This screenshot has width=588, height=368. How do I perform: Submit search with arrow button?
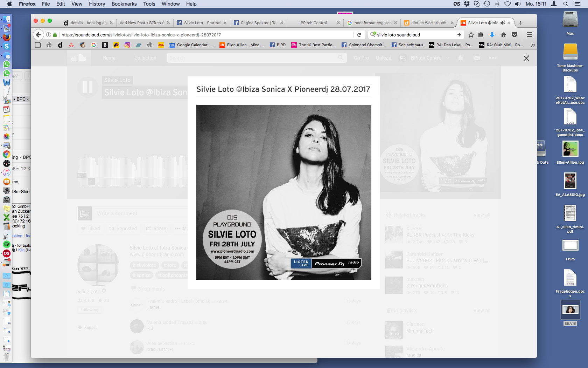pos(459,35)
